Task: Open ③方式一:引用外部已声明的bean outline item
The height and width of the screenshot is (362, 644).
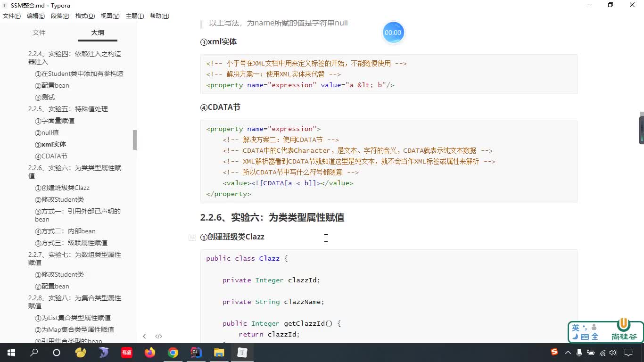Action: click(78, 215)
